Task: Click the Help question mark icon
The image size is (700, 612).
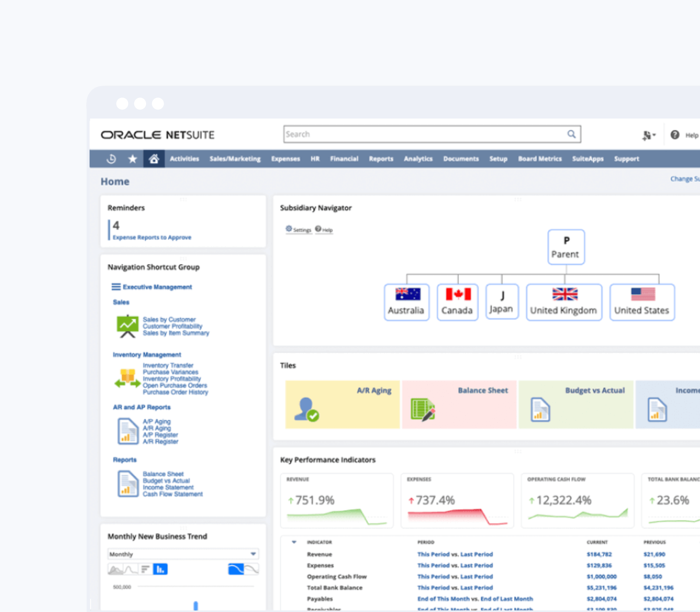Action: 675,135
